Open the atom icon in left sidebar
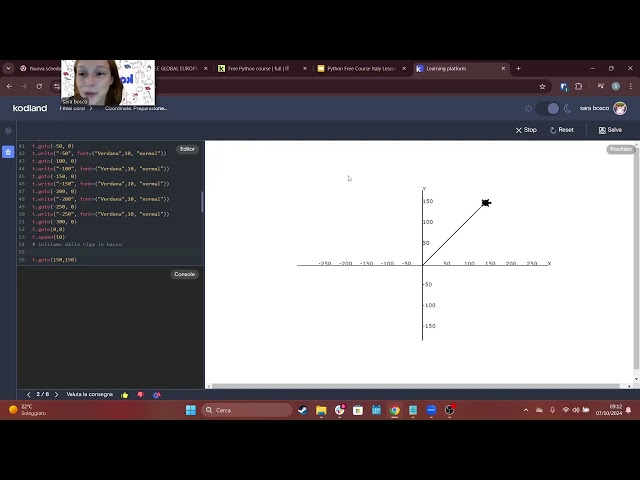This screenshot has height=480, width=640. [x=8, y=131]
